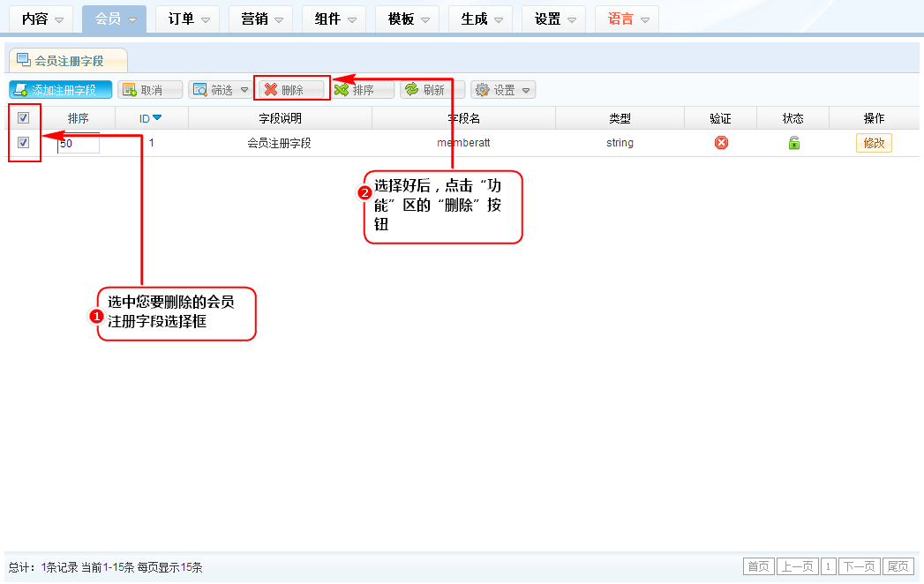Click the 排序 toolbar icon
924x584 pixels.
(341, 90)
